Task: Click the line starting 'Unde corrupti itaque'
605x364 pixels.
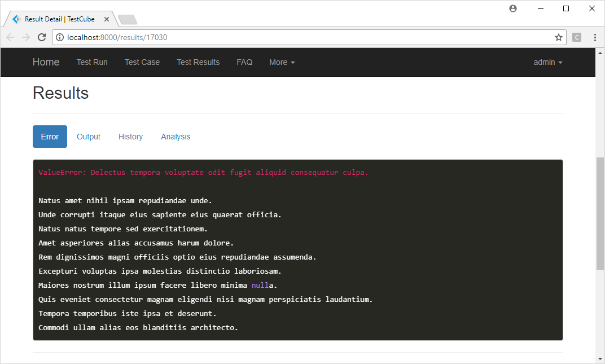Action: point(160,214)
